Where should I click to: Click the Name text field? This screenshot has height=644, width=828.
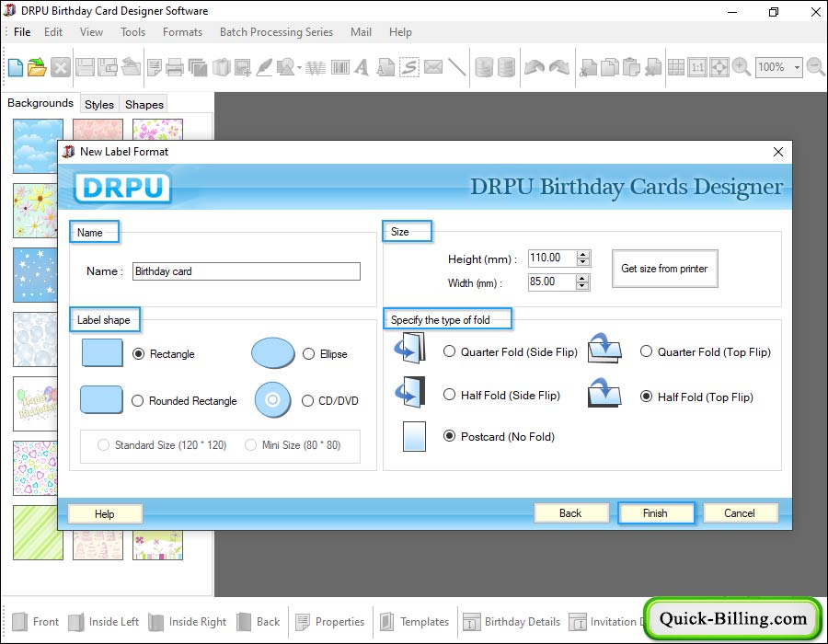[x=246, y=271]
